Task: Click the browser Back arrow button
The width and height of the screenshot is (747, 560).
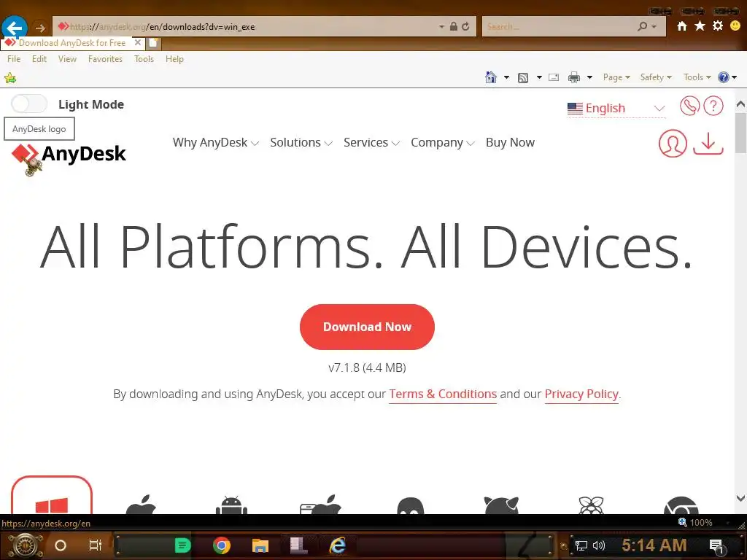Action: tap(15, 27)
